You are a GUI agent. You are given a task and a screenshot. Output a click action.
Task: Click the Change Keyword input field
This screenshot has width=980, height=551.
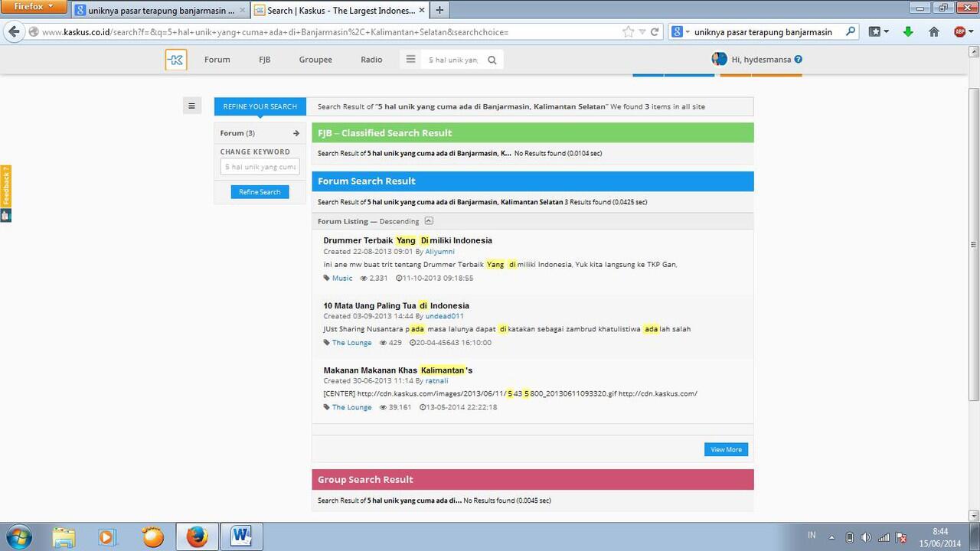(x=260, y=167)
